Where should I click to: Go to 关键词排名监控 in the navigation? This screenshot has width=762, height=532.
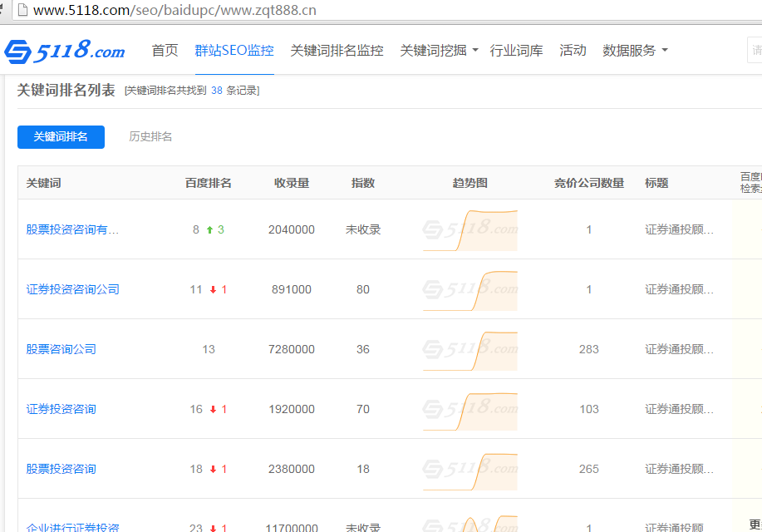coord(337,51)
